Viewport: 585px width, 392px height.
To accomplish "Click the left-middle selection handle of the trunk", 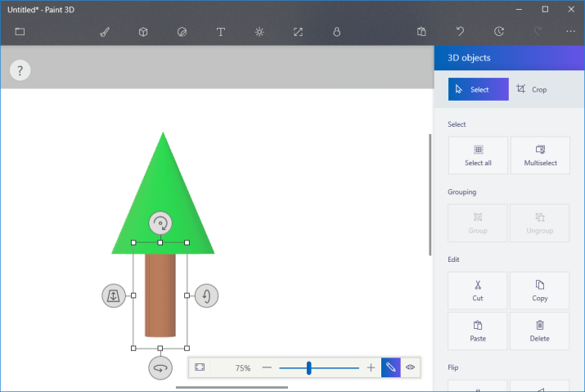I will 133,295.
